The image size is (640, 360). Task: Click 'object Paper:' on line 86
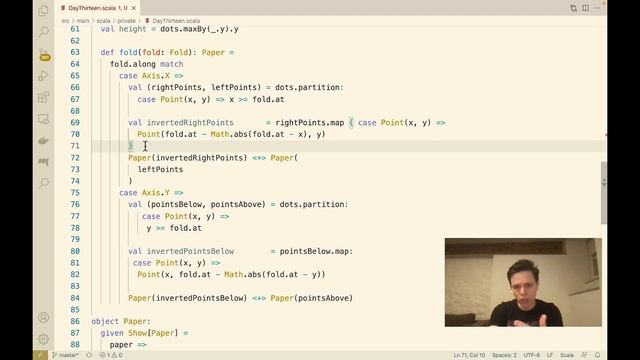point(121,321)
